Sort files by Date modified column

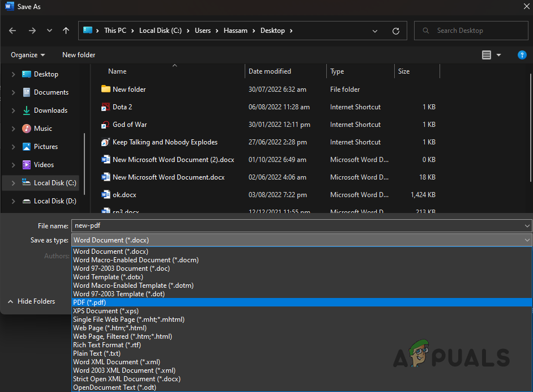coord(270,71)
